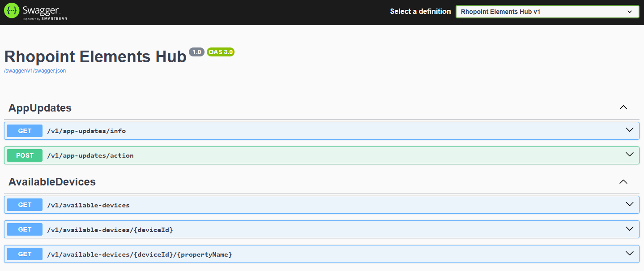The height and width of the screenshot is (271, 644).
Task: Click the Swagger logo icon
Action: (12, 11)
